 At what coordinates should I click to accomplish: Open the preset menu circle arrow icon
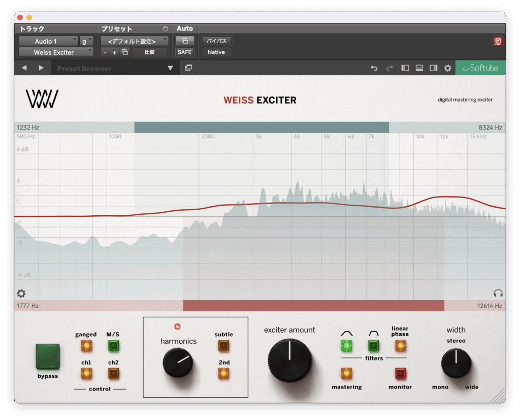point(165,29)
